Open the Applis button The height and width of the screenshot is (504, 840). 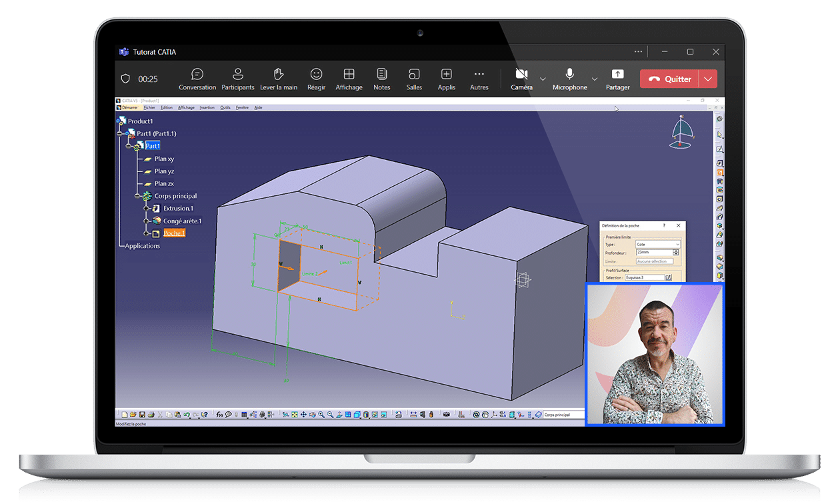click(x=447, y=79)
